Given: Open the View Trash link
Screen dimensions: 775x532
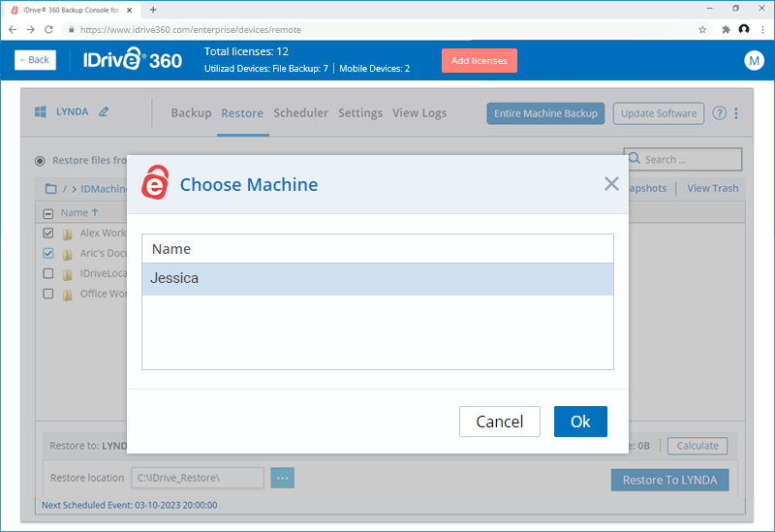Looking at the screenshot, I should (712, 188).
